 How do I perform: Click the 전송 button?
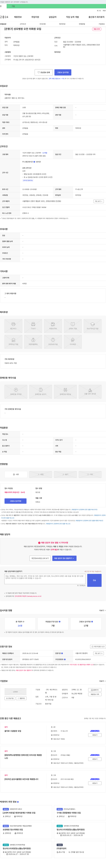pyautogui.click(x=94, y=580)
